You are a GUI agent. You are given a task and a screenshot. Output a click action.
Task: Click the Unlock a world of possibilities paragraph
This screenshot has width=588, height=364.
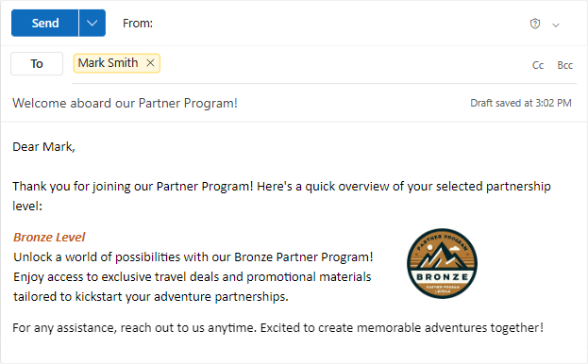[193, 276]
